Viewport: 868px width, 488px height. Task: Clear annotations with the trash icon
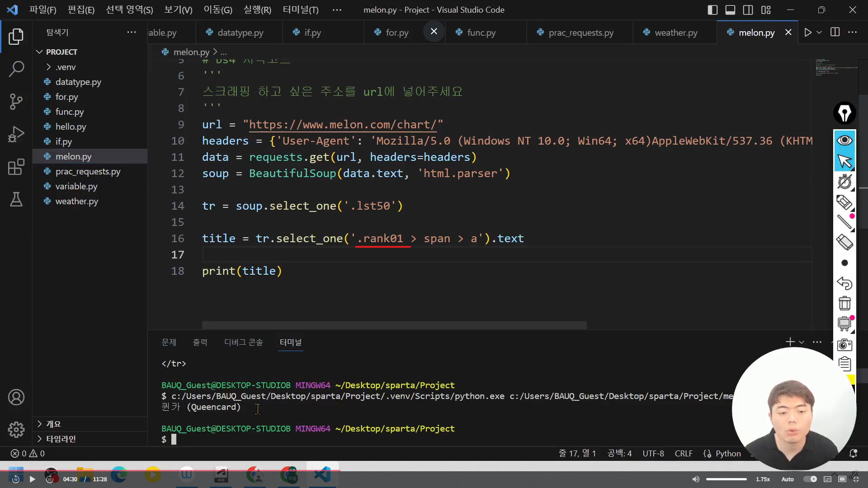tap(844, 303)
